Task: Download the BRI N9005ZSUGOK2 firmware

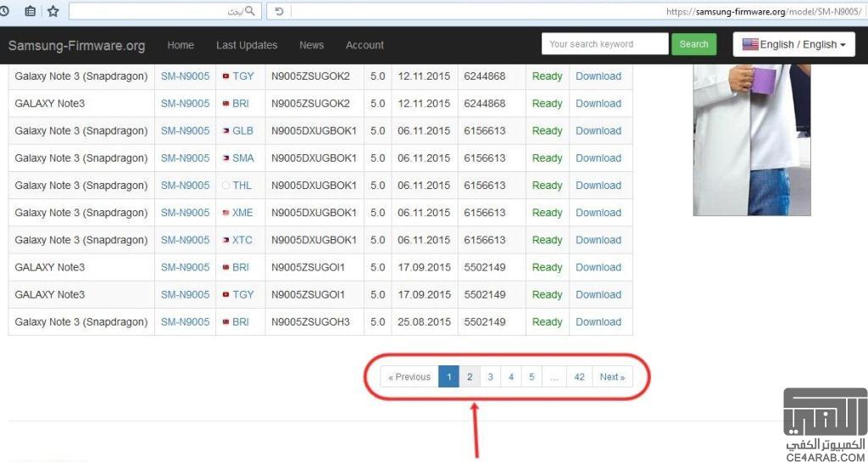Action: (x=598, y=103)
